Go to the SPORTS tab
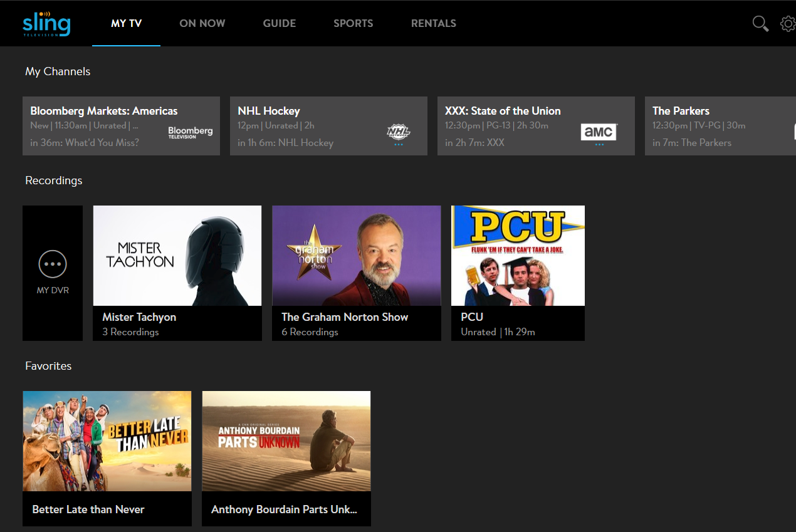This screenshot has width=796, height=532. pos(353,24)
